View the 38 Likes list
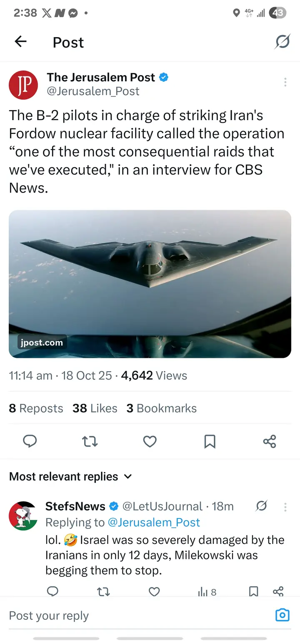Image resolution: width=300 pixels, height=644 pixels. (x=95, y=408)
